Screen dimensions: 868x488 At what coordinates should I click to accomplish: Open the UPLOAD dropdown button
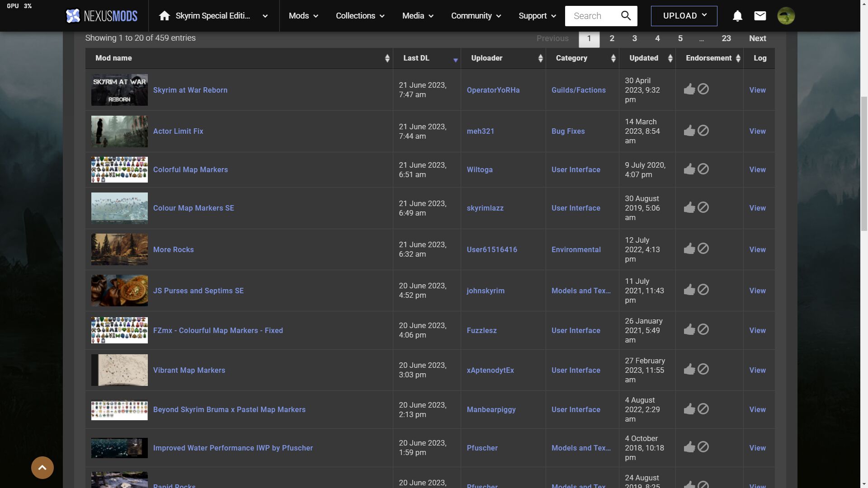click(x=684, y=16)
